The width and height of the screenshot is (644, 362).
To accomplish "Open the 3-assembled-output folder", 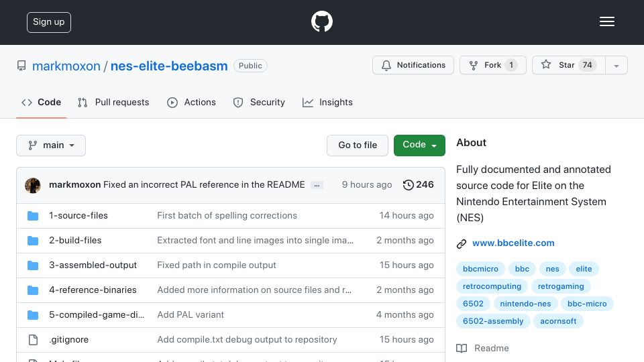I will [93, 265].
